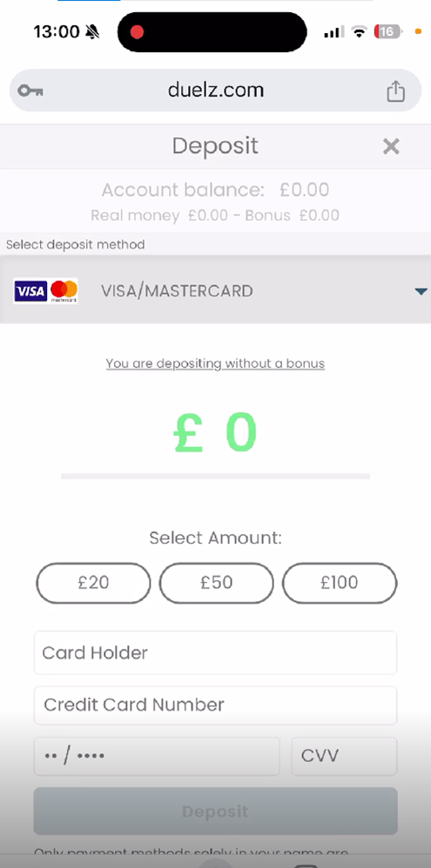The height and width of the screenshot is (868, 431).
Task: Tap the password key icon in address bar
Action: click(x=30, y=90)
